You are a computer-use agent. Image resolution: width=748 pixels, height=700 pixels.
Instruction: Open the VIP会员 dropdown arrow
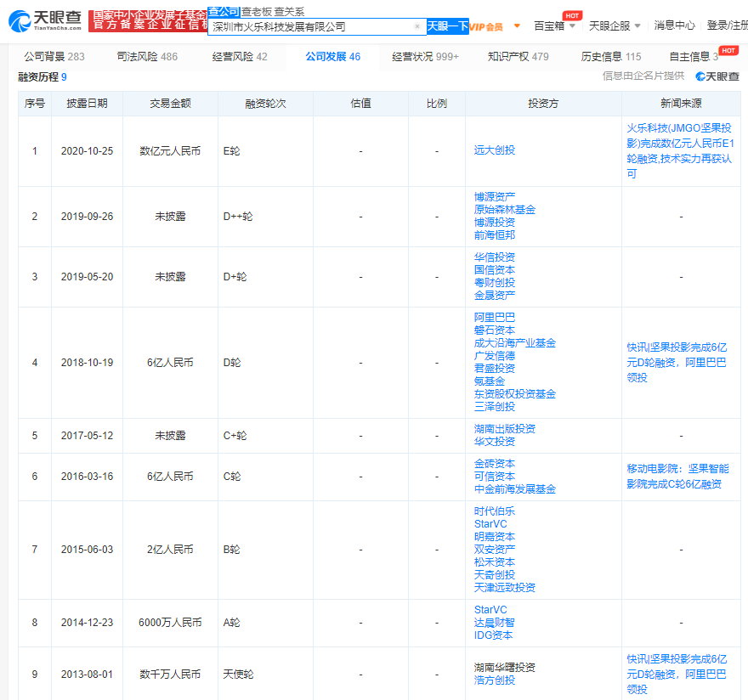[517, 25]
